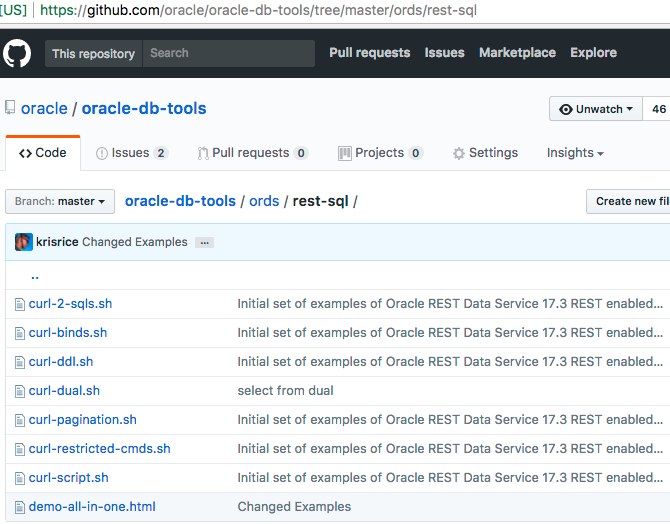The height and width of the screenshot is (524, 670).
Task: Click file icon next to curl-script.sh
Action: (x=20, y=479)
